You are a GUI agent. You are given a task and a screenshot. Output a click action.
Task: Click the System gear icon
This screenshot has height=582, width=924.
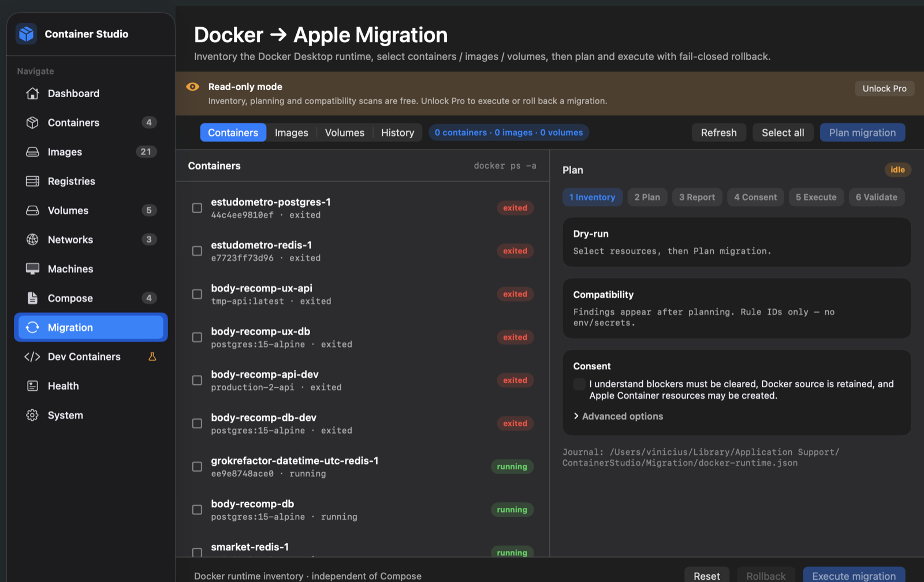32,416
